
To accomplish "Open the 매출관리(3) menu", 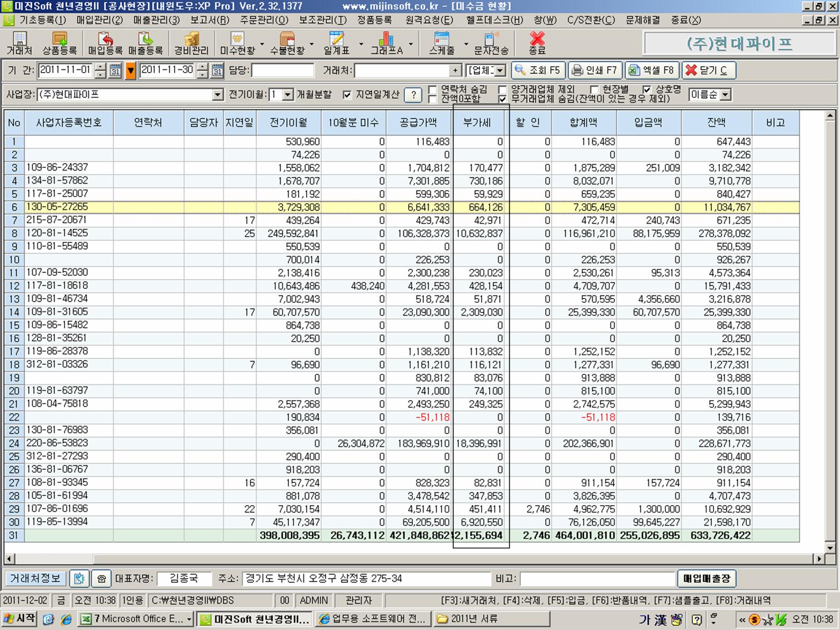I will point(156,20).
